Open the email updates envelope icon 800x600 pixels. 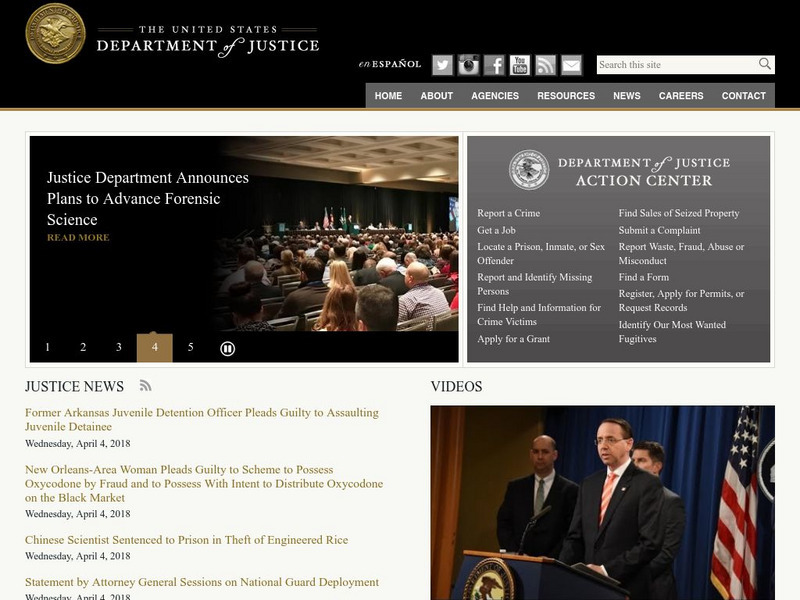click(x=571, y=64)
